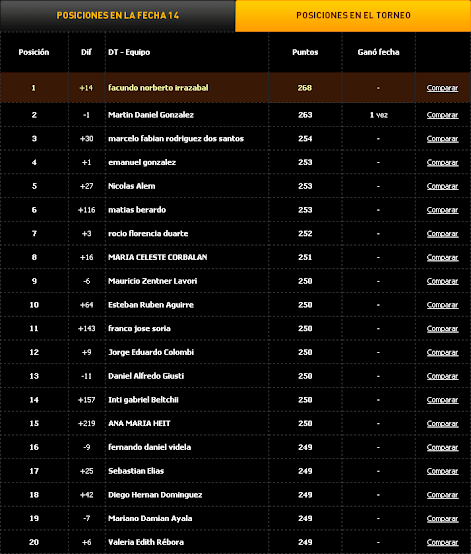Viewport: 471px width, 554px height.
Task: Click the name Esteban Ruben Aguirre
Action: [x=151, y=305]
